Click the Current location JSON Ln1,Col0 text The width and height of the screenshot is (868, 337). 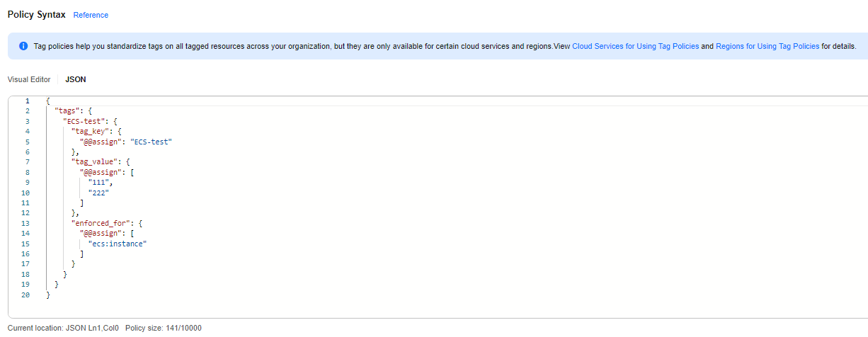click(x=63, y=329)
